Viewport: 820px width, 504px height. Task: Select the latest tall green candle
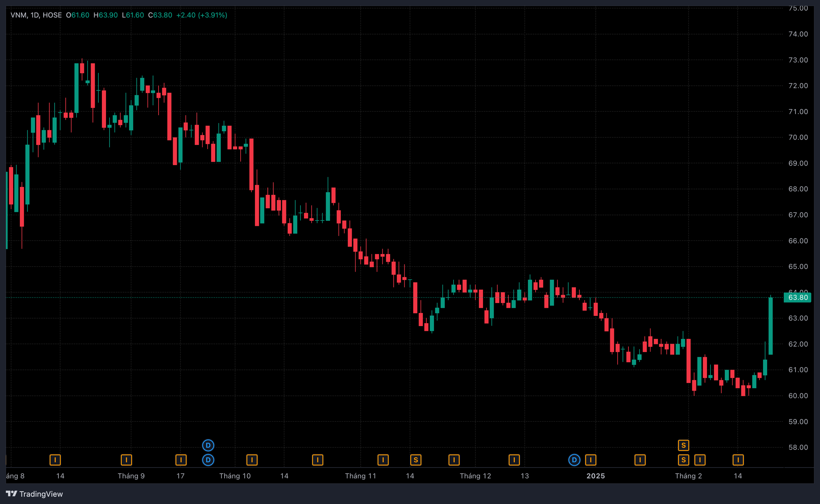coord(771,326)
